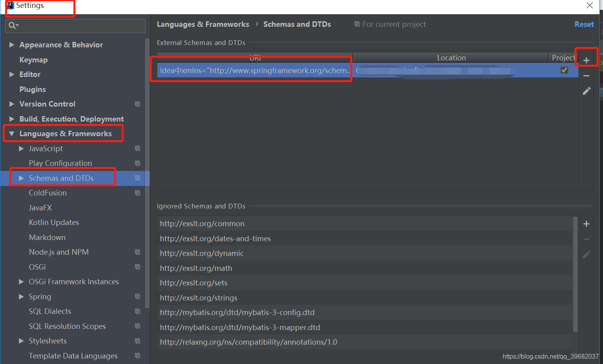Click the Reset link
Screen dimensions: 603x364
[584, 24]
